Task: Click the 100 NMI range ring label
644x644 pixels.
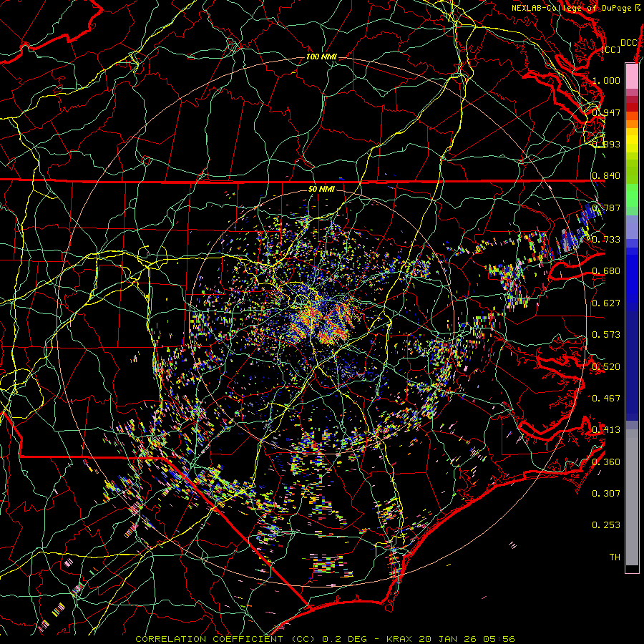Action: pos(321,57)
